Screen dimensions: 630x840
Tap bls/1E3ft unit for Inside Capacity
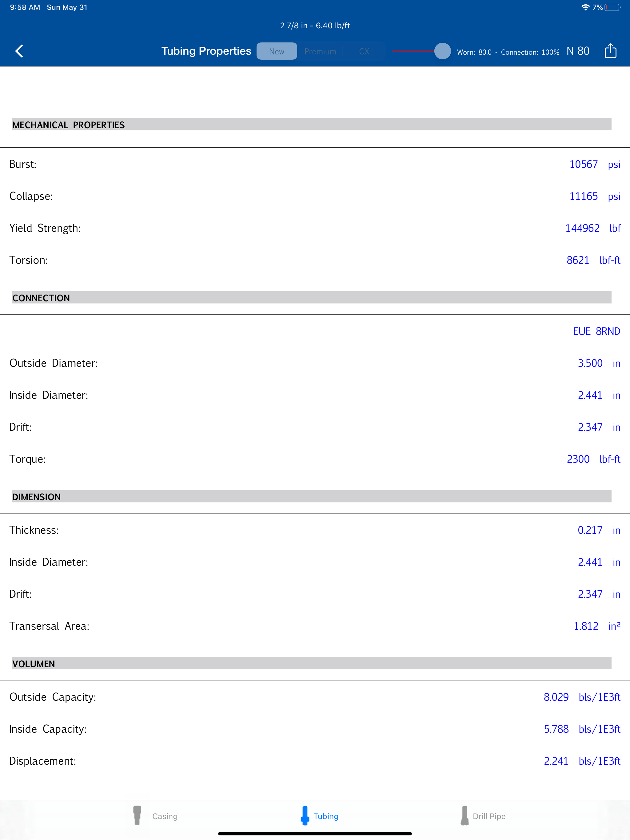tap(599, 729)
